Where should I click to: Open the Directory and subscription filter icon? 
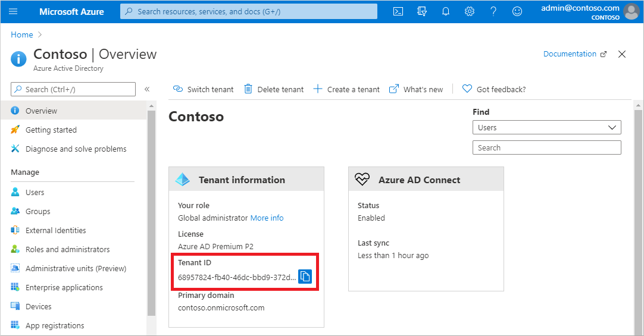pos(422,11)
